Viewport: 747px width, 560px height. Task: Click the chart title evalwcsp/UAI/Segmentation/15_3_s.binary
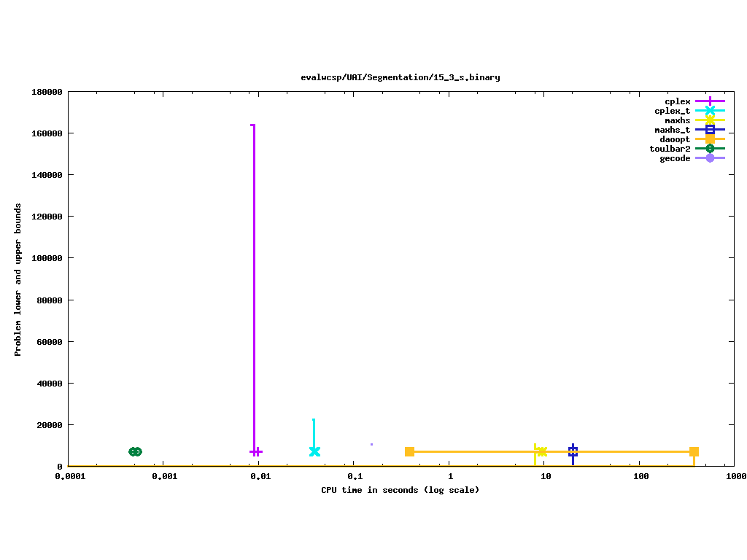click(x=400, y=77)
